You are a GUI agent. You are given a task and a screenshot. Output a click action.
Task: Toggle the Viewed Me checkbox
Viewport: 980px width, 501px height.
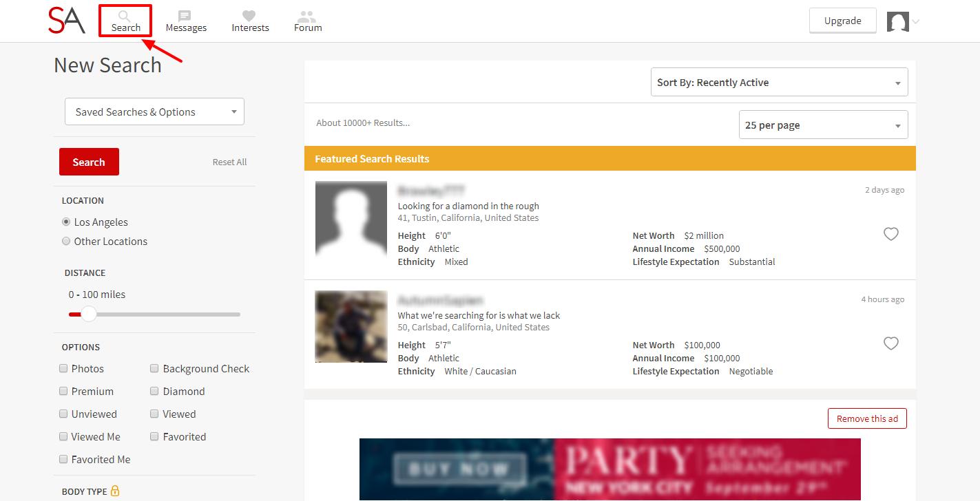click(x=63, y=436)
